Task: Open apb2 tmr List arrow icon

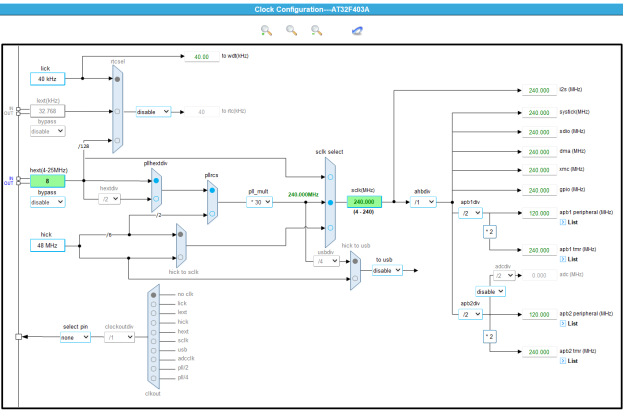Action: [562, 360]
